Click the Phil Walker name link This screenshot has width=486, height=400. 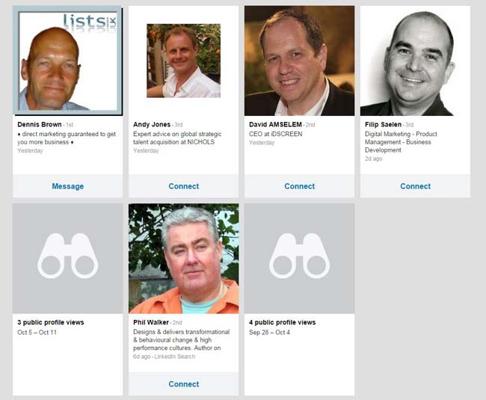[151, 322]
